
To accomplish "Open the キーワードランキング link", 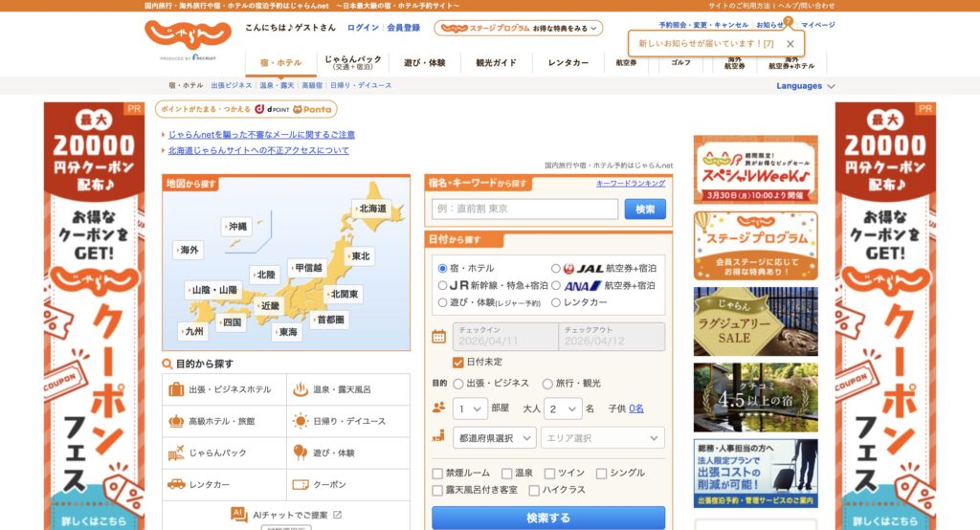I will tap(631, 183).
